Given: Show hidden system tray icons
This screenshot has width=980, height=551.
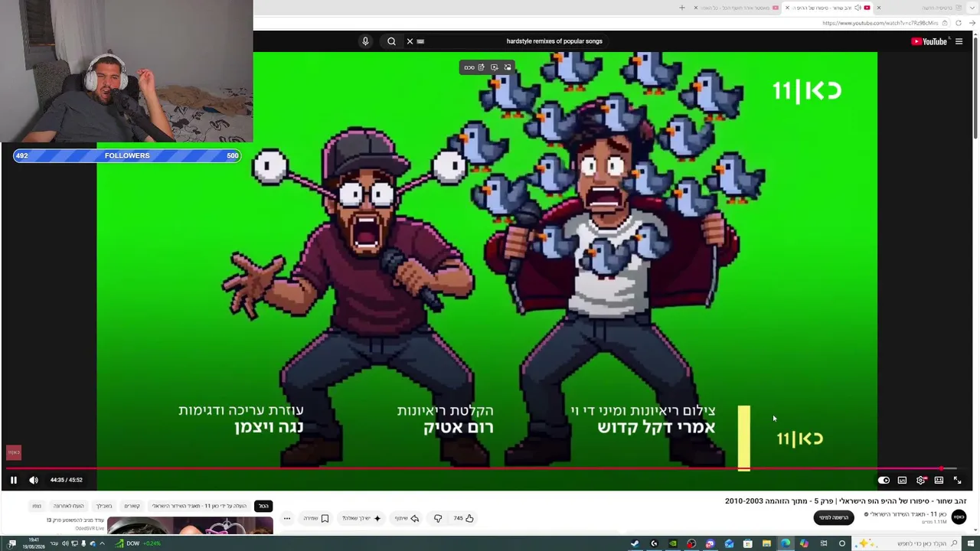Looking at the screenshot, I should pos(102,543).
